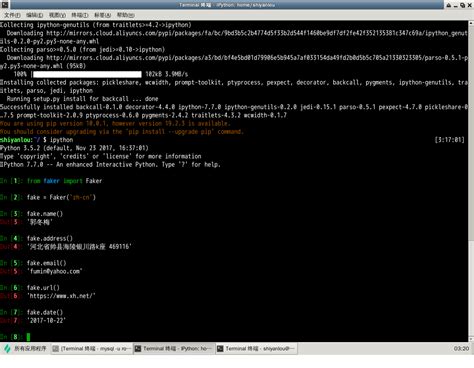Screen dimensions: 474x368
Task: Click the shiyanlou Terminal taskbar icon
Action: point(220,349)
